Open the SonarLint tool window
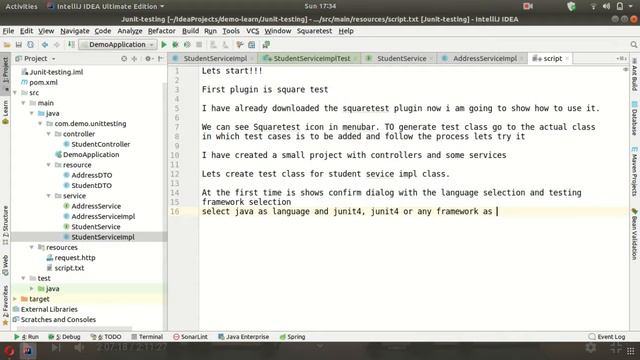 (190, 337)
